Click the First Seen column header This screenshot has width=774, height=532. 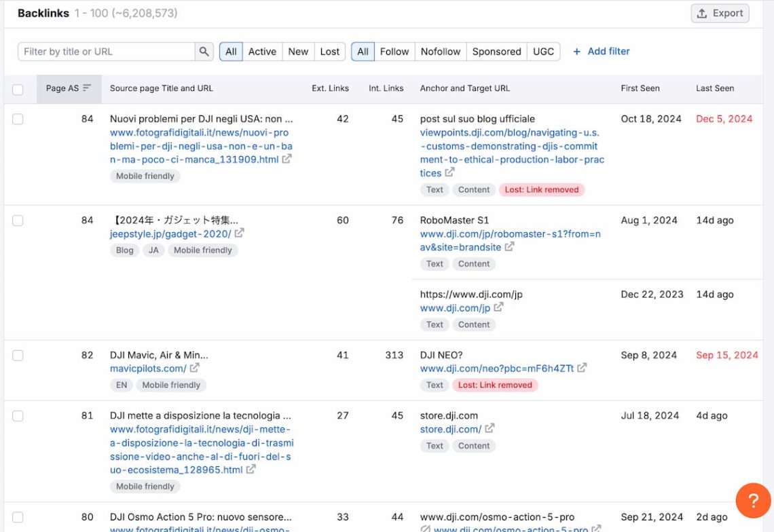coord(640,88)
